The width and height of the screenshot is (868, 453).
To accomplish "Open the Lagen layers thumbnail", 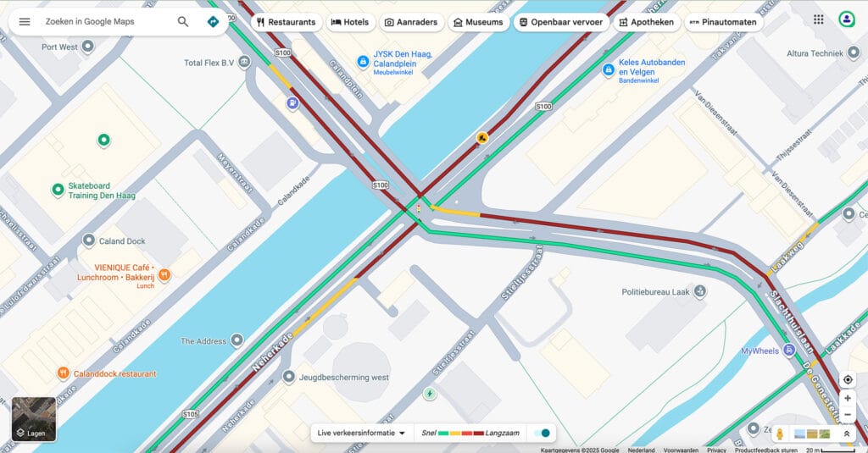I will pos(34,418).
